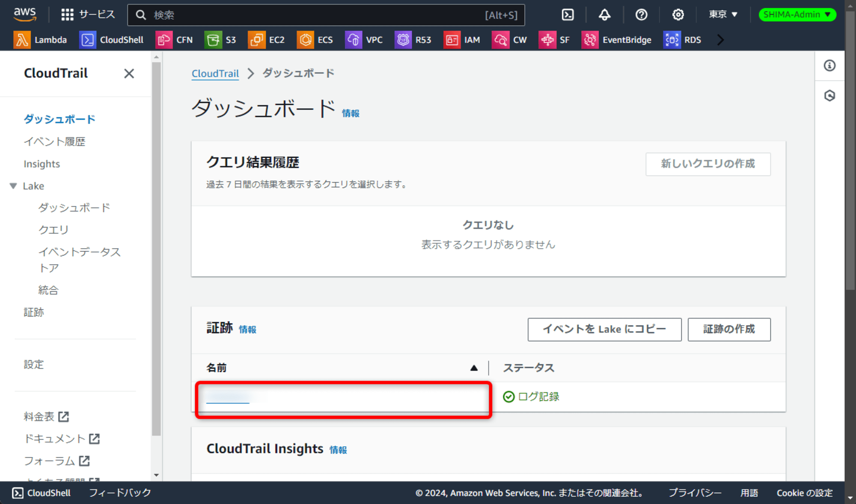This screenshot has width=856, height=504.
Task: Open the RDS shortcut
Action: (x=682, y=40)
